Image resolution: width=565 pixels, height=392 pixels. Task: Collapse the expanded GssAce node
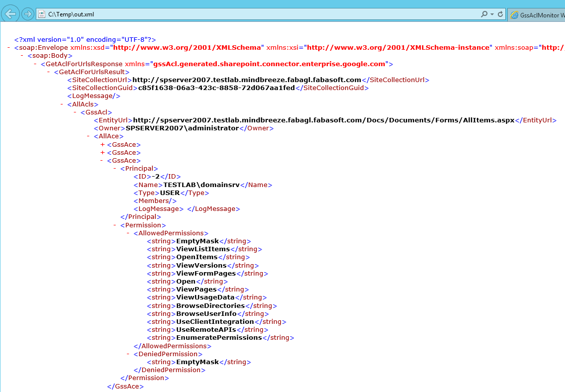[102, 161]
